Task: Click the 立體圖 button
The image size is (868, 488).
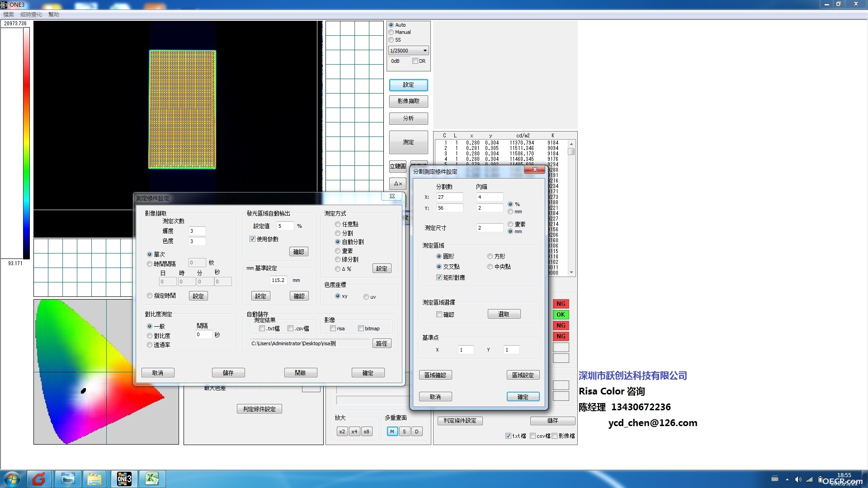Action: [x=398, y=166]
